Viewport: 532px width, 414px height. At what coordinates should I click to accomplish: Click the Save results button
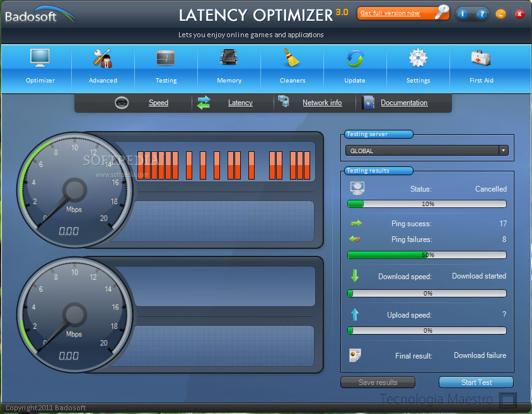[378, 382]
